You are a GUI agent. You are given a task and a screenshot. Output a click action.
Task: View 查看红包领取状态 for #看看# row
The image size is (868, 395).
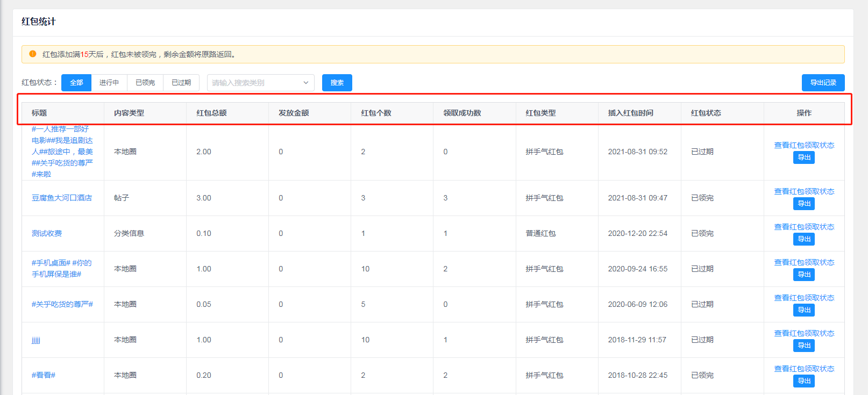(804, 369)
